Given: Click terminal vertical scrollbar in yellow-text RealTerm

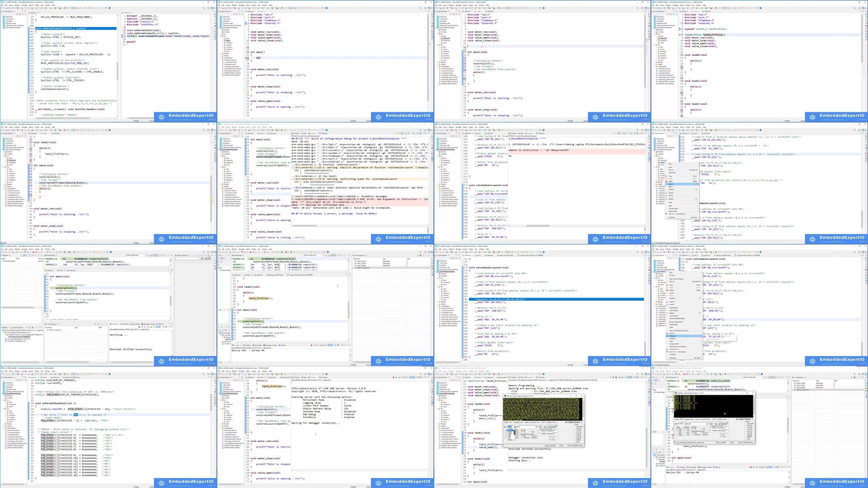Looking at the screenshot, I should [x=584, y=409].
